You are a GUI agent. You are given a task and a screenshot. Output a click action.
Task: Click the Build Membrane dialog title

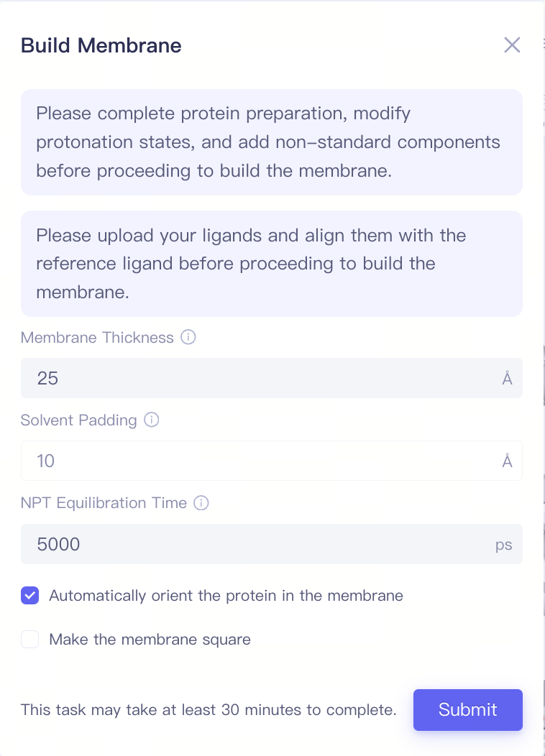coord(101,45)
